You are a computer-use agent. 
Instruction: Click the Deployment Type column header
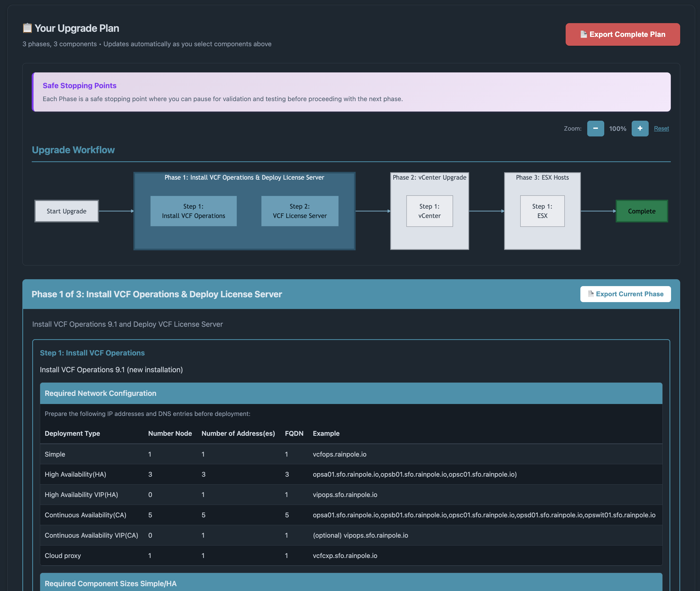(72, 433)
